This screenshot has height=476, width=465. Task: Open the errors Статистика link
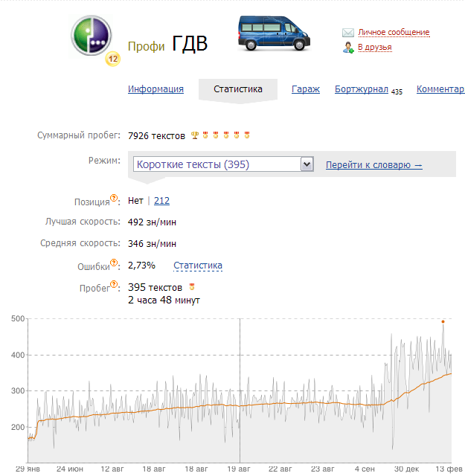coord(198,266)
